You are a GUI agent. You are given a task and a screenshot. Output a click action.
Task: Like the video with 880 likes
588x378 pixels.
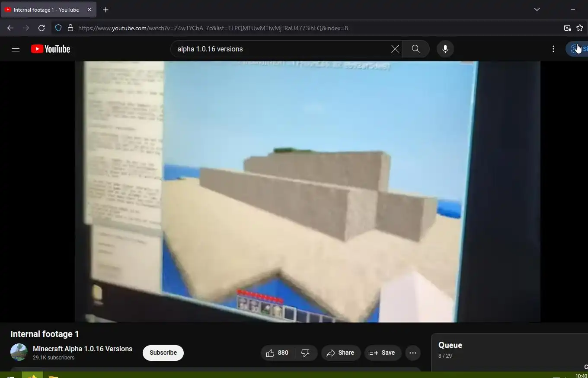tap(278, 353)
